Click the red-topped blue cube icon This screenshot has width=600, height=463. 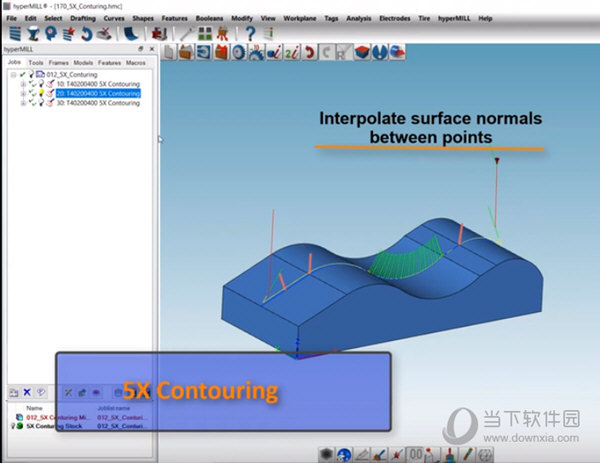click(x=362, y=52)
